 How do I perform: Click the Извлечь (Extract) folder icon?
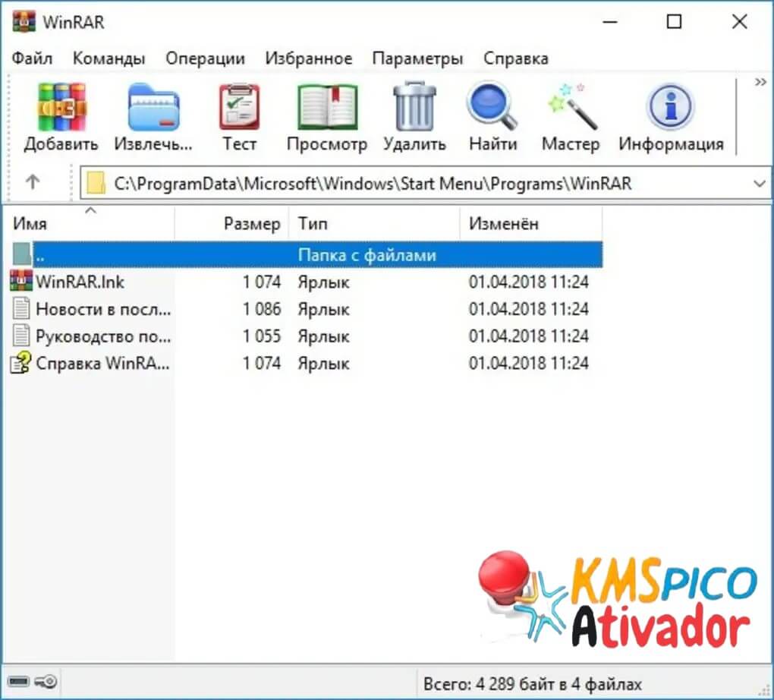[153, 108]
